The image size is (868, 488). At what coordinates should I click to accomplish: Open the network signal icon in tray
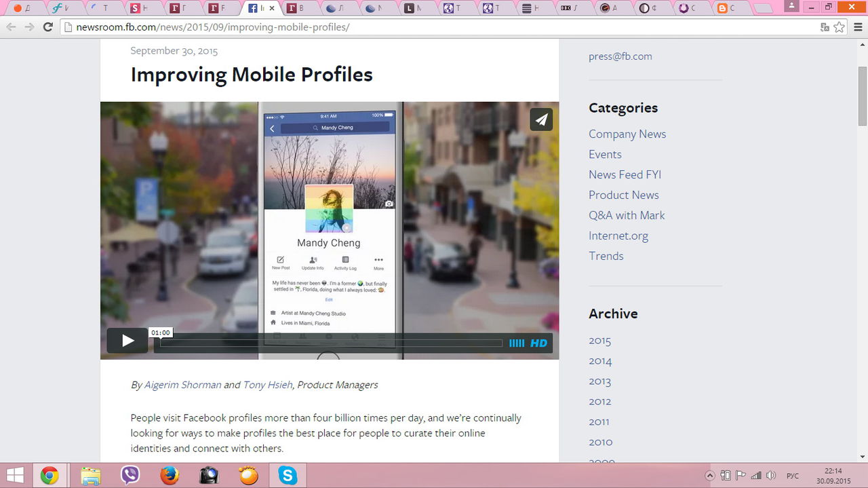pyautogui.click(x=756, y=476)
